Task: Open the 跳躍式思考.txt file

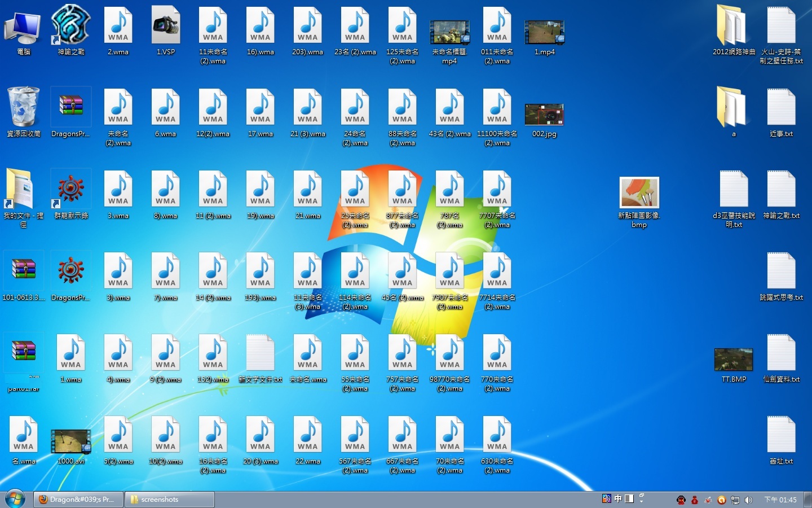Action: (x=782, y=277)
